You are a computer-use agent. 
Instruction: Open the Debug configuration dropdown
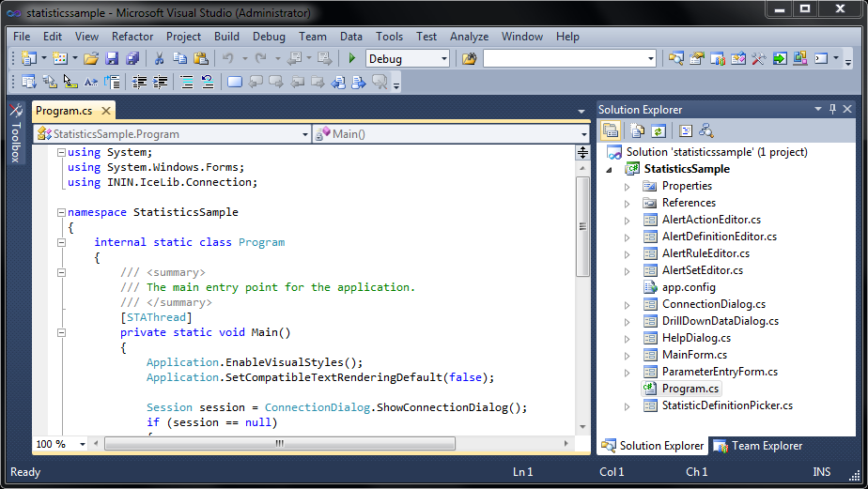coord(443,58)
